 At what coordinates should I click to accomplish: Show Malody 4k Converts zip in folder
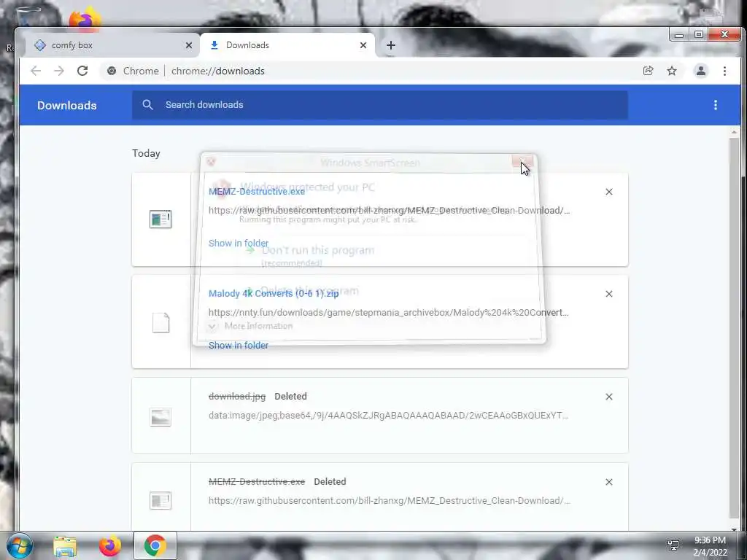tap(239, 345)
